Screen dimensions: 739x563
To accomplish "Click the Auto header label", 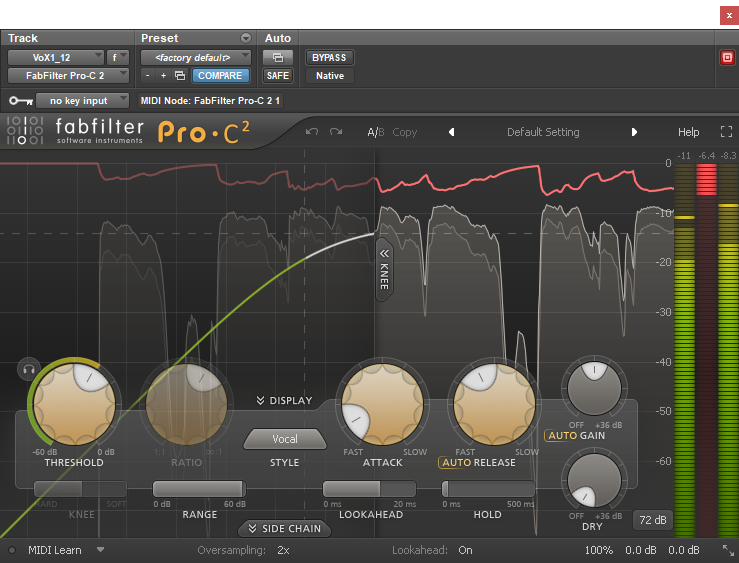I will click(x=278, y=38).
